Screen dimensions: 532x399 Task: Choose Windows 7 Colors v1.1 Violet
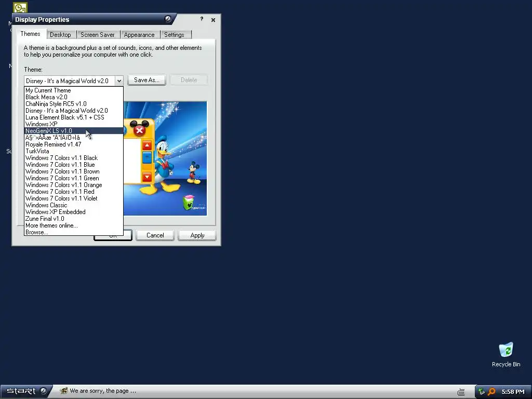[74, 198]
